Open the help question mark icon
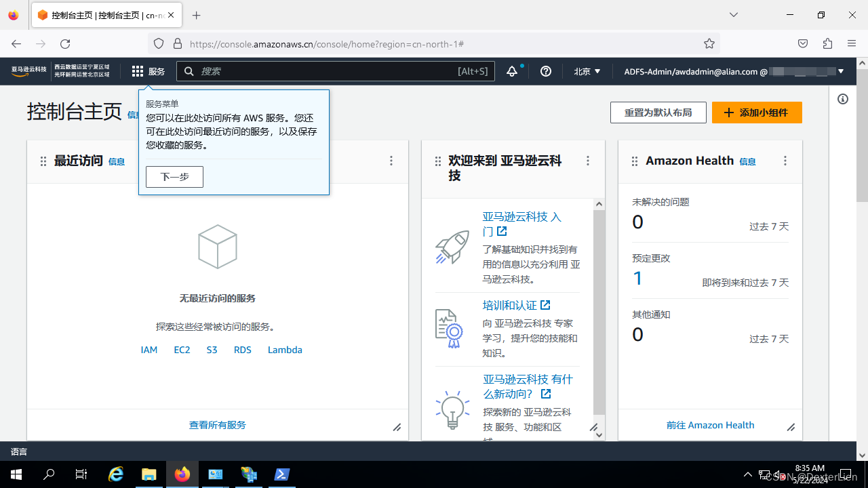Screen dimensions: 868x488 pos(546,71)
